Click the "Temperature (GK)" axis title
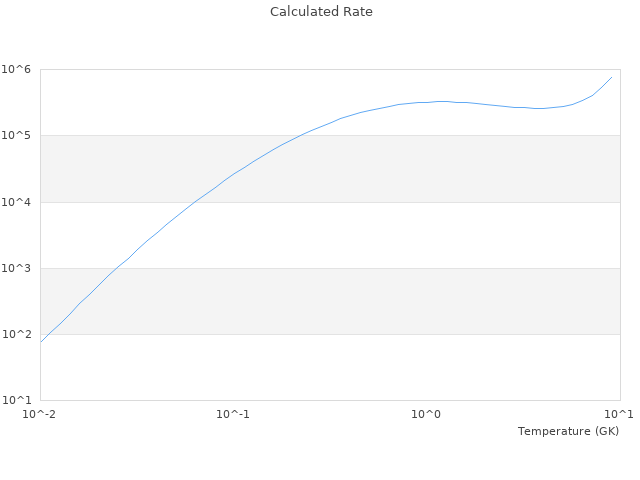 (x=568, y=431)
